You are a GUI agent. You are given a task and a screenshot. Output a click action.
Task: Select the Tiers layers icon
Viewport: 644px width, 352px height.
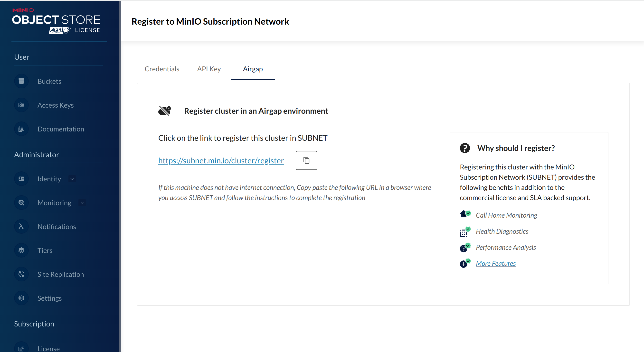click(x=21, y=250)
